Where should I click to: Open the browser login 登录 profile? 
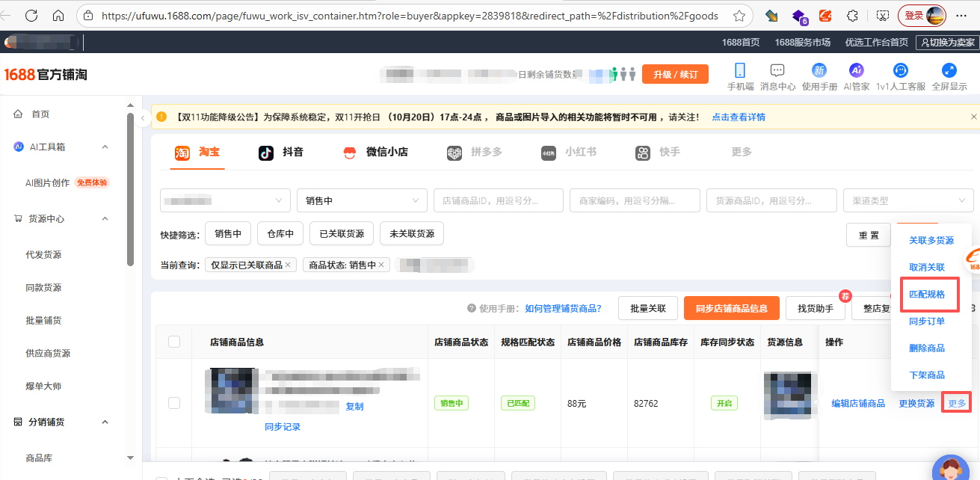pos(922,15)
